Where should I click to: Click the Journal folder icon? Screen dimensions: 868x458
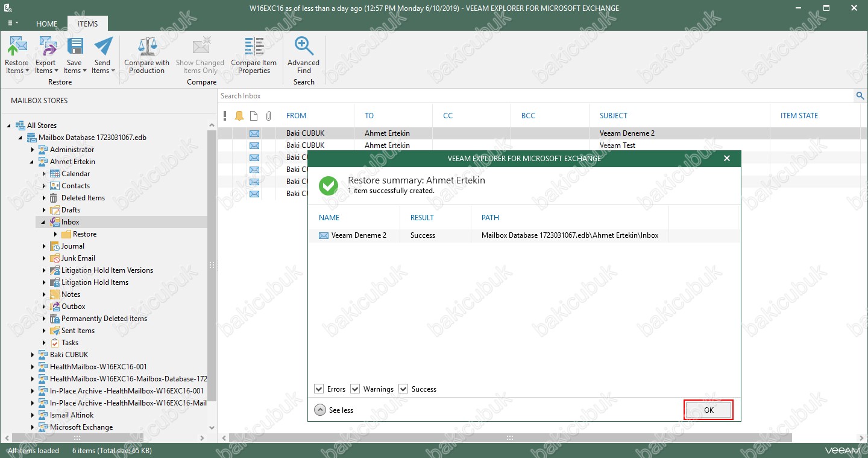click(x=55, y=246)
